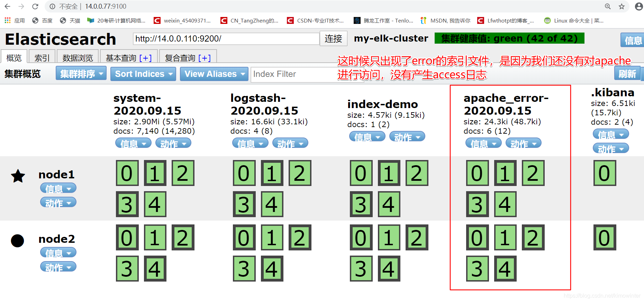The width and height of the screenshot is (644, 302).
Task: Click the browser address bar
Action: 322,6
